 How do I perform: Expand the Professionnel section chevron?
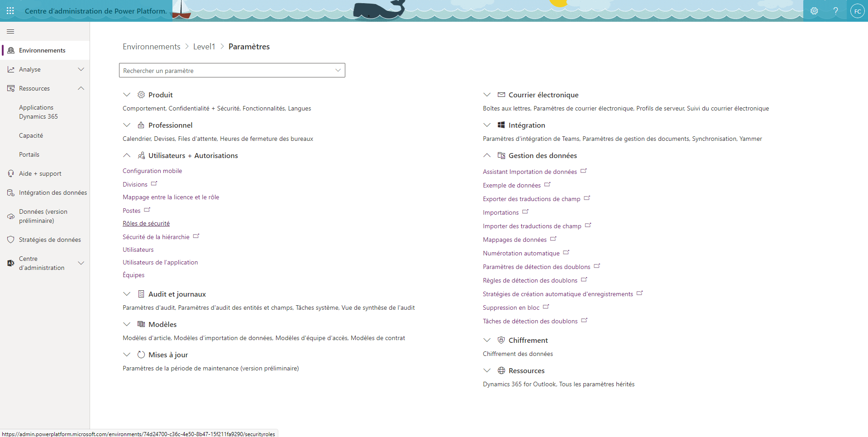127,125
